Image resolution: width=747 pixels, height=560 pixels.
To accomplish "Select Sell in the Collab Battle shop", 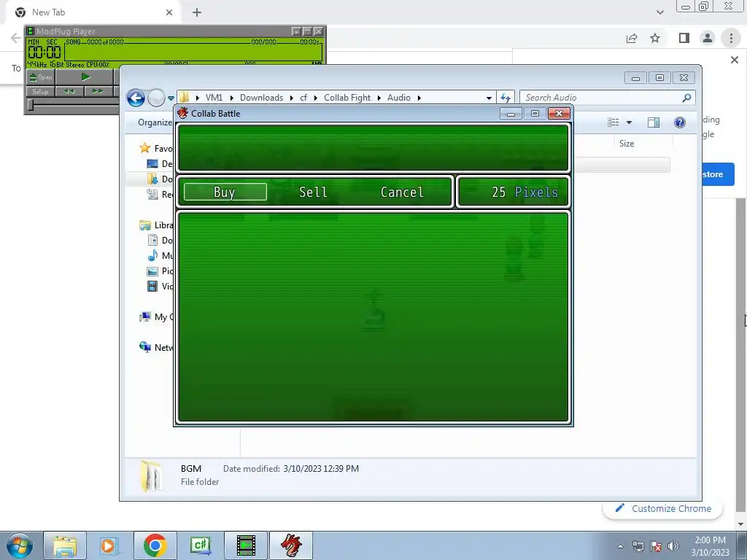I will (313, 192).
